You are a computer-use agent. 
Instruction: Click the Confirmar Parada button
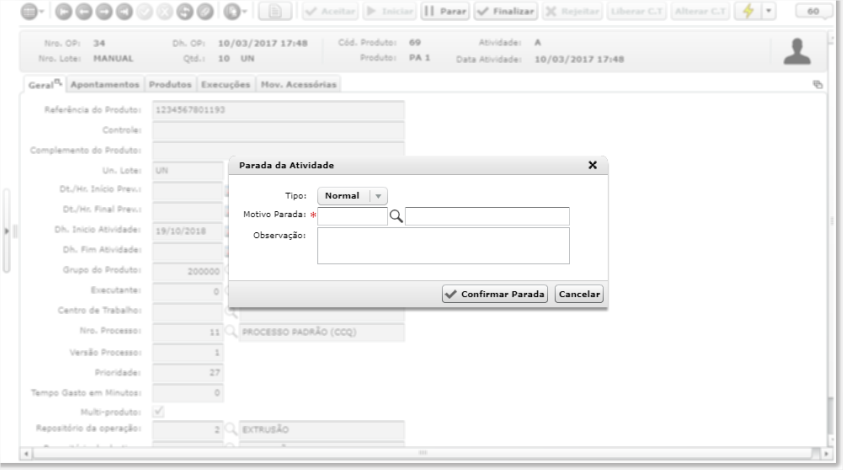[x=495, y=294]
